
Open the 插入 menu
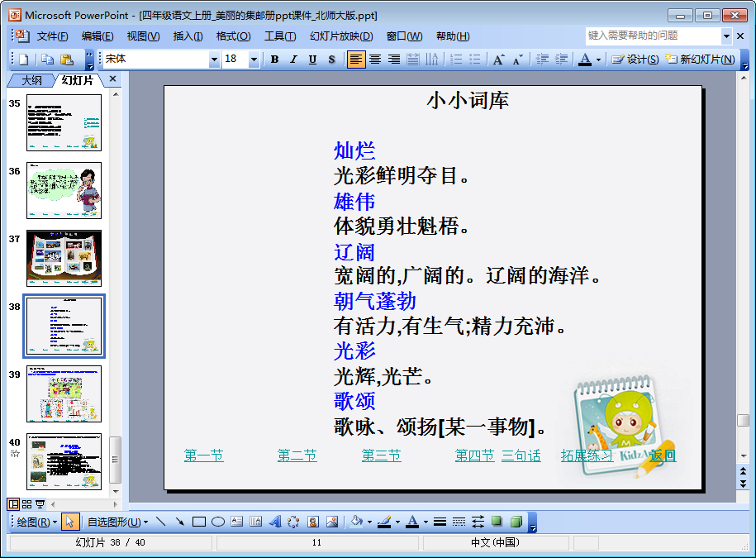188,36
